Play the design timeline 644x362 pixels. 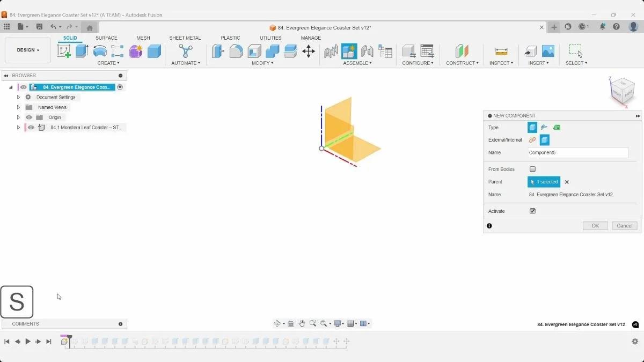(x=28, y=342)
